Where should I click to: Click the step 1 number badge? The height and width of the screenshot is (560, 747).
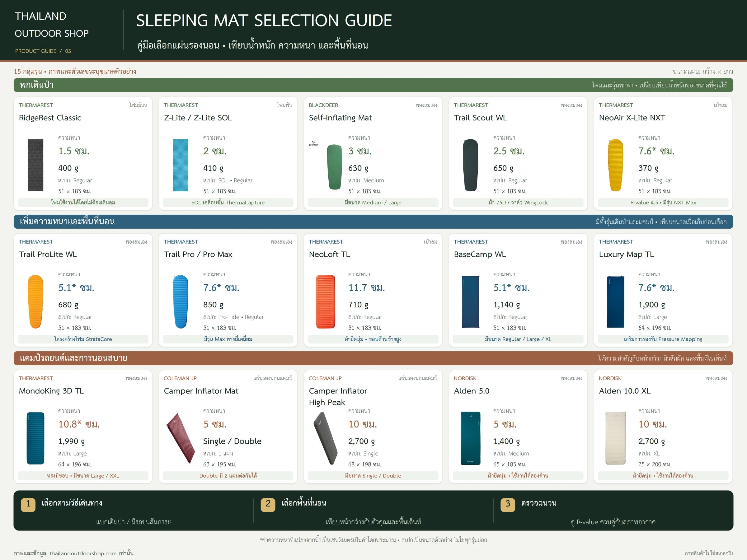pos(28,505)
